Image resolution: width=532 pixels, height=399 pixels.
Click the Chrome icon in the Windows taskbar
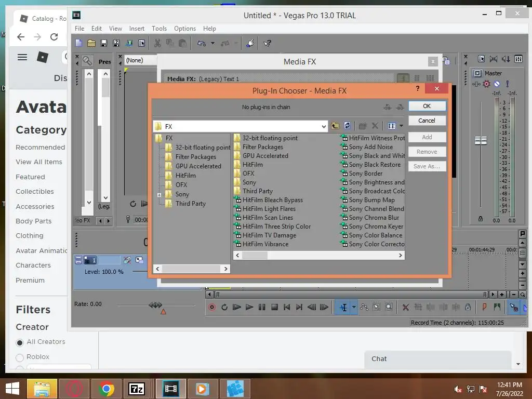click(x=106, y=389)
